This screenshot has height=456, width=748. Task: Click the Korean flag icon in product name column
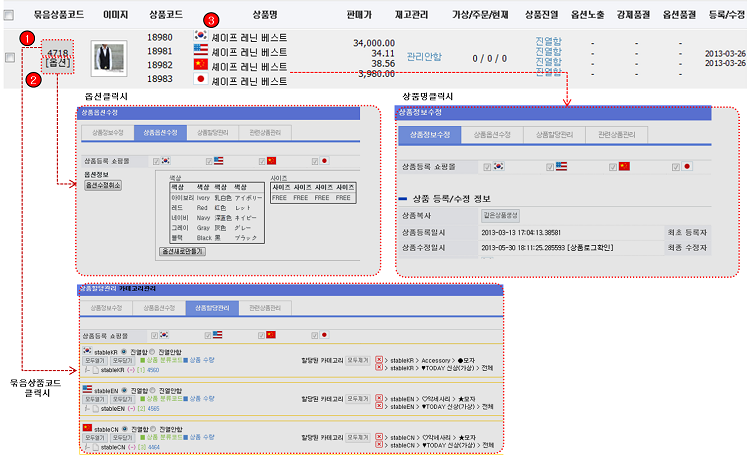[x=198, y=37]
